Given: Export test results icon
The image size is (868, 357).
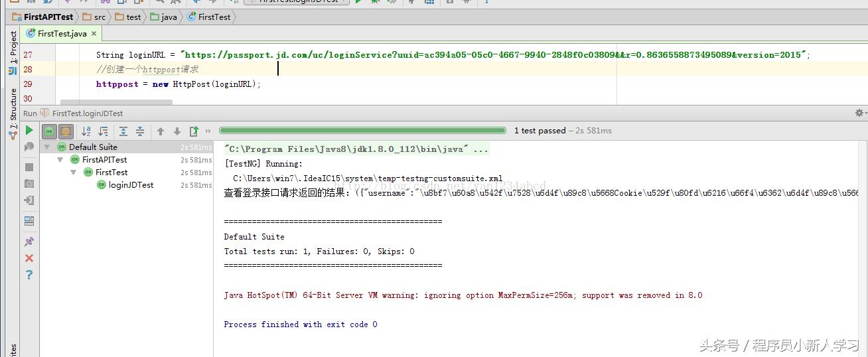Looking at the screenshot, I should tap(194, 131).
